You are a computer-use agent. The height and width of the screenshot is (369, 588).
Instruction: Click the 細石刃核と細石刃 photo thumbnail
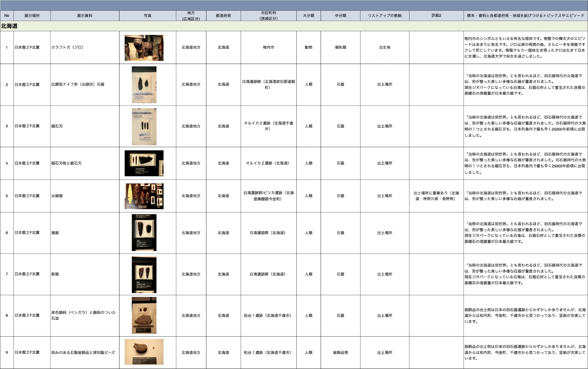144,163
